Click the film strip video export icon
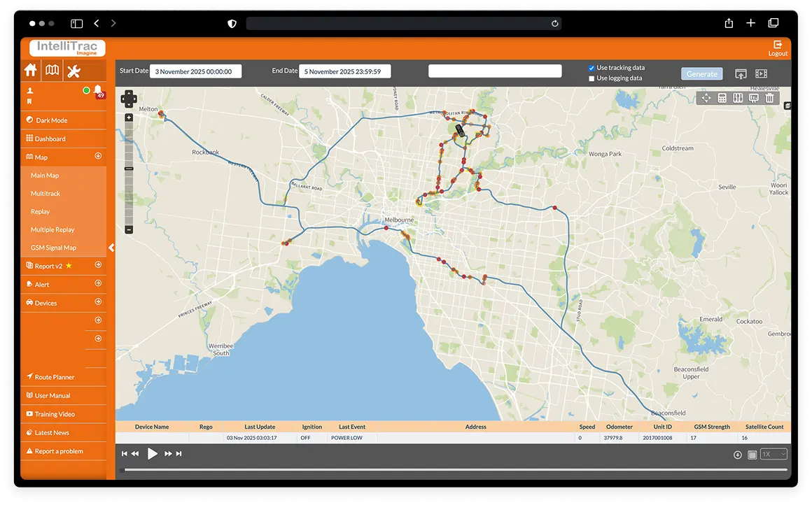 [x=761, y=73]
